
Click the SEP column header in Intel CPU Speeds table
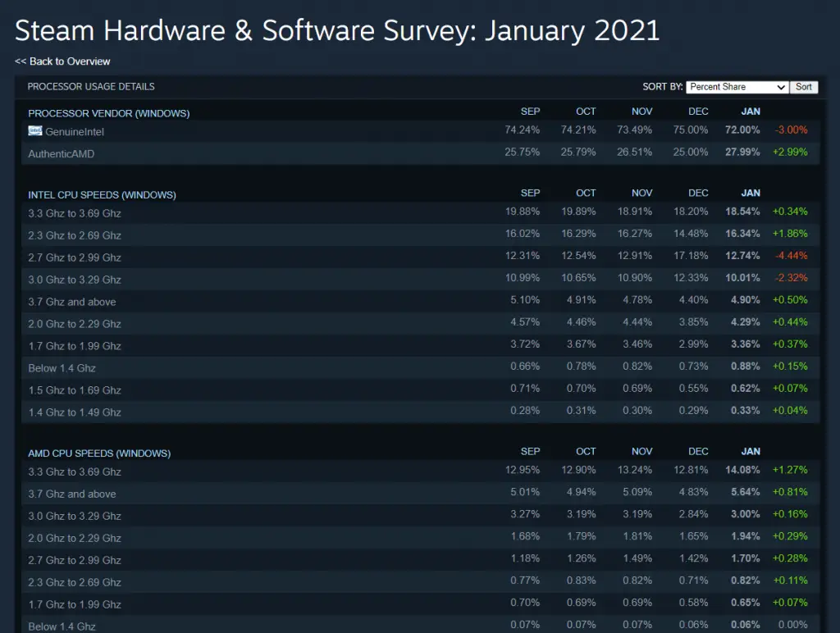(x=530, y=193)
